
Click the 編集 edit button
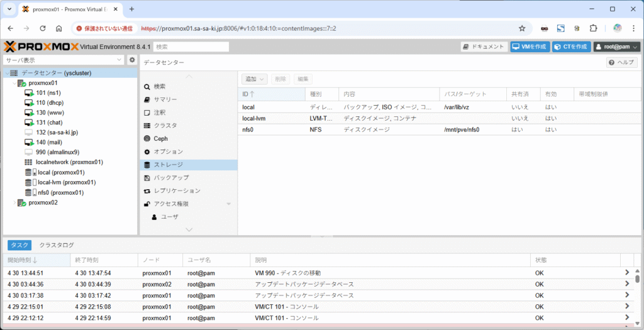pos(303,79)
